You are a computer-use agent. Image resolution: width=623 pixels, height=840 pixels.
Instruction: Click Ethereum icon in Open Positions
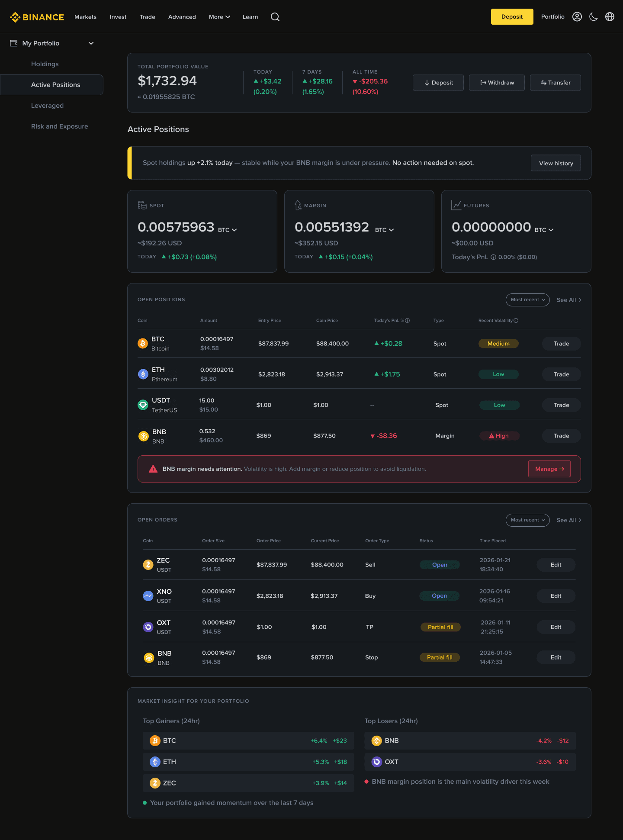click(x=143, y=374)
